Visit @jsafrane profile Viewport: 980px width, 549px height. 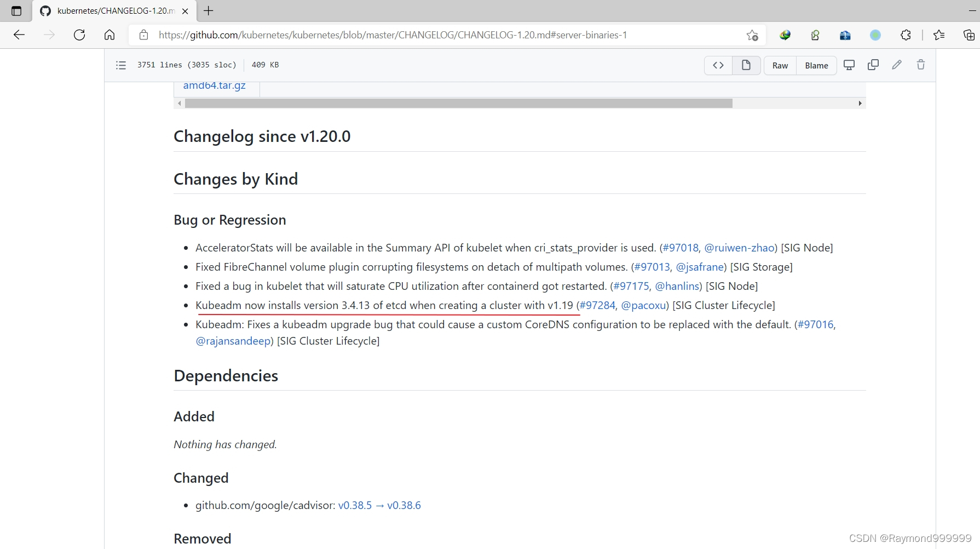700,267
